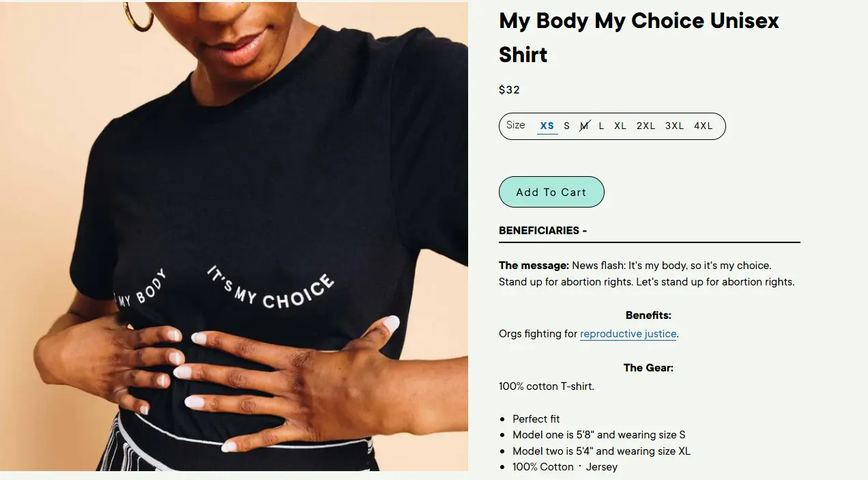
Task: Select size XS in the size selector
Action: (546, 126)
